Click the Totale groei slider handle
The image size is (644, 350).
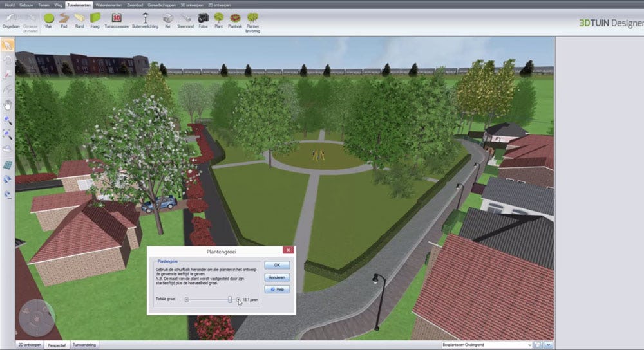(230, 299)
